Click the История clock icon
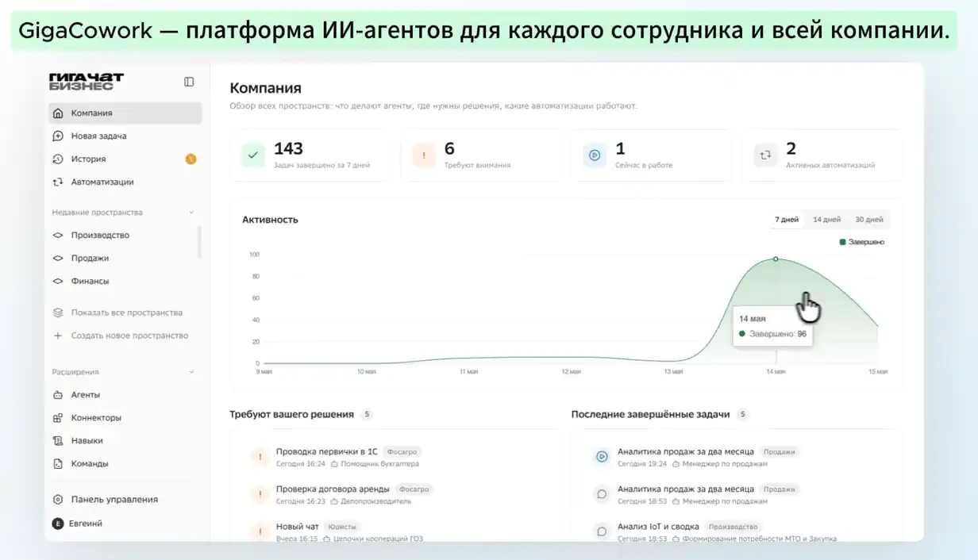Screen dimensions: 978x560 tap(58, 159)
